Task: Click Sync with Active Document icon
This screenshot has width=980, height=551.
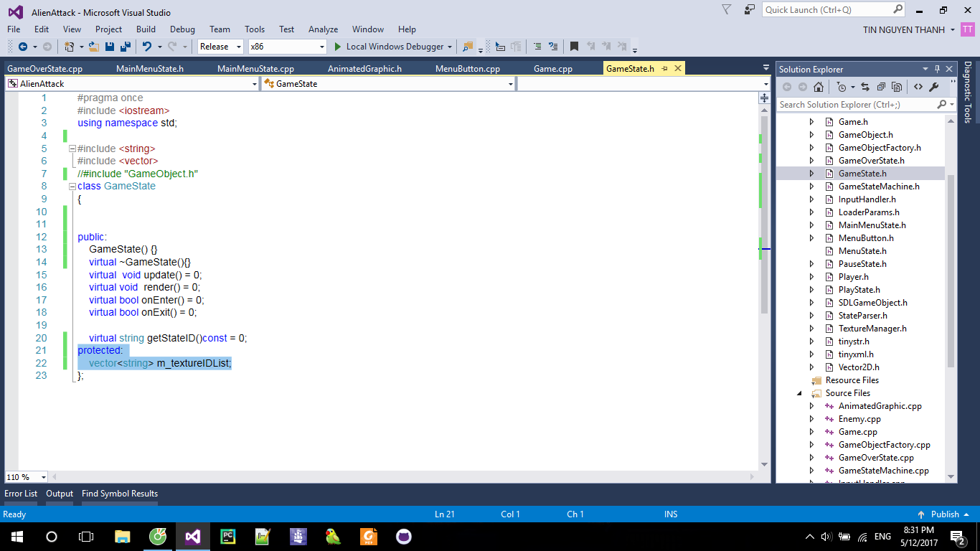Action: pos(865,87)
